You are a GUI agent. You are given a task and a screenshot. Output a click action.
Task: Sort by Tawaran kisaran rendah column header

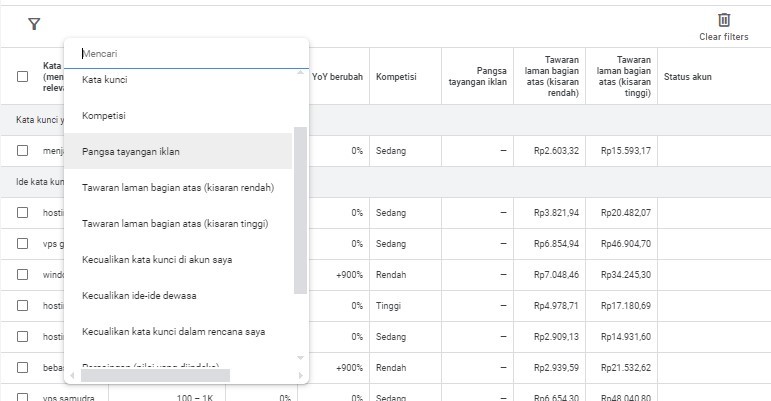[552, 76]
